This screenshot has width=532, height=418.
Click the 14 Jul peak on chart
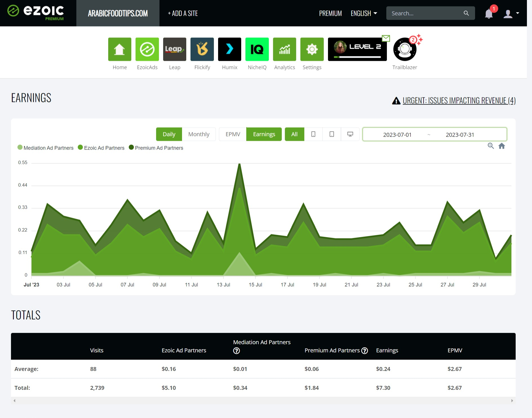(x=240, y=164)
